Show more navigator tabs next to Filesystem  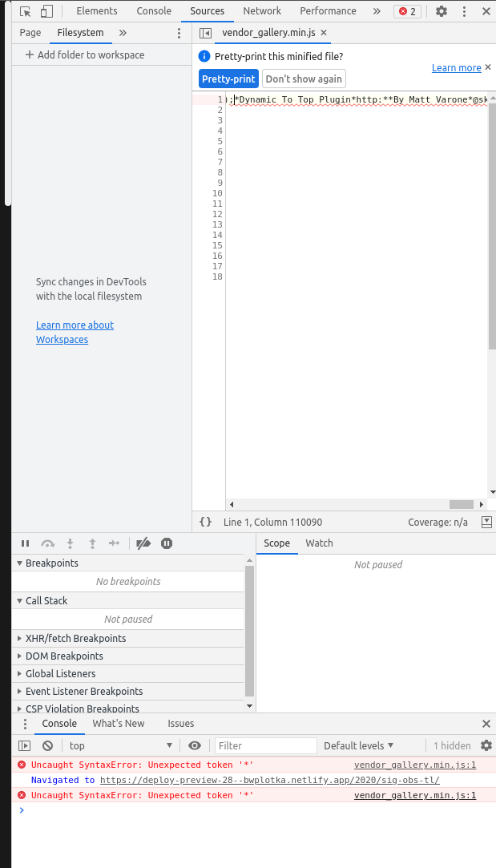(123, 33)
